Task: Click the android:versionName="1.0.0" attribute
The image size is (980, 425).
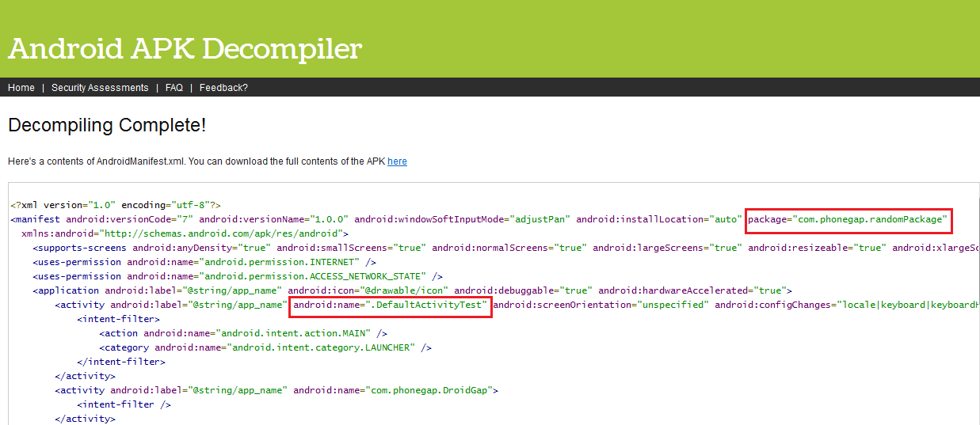Action: pos(273,219)
